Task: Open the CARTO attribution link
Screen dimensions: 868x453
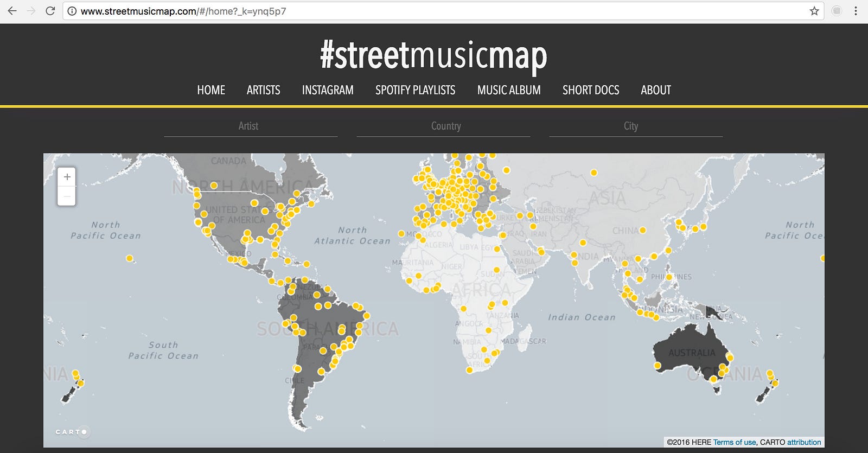Action: (804, 442)
